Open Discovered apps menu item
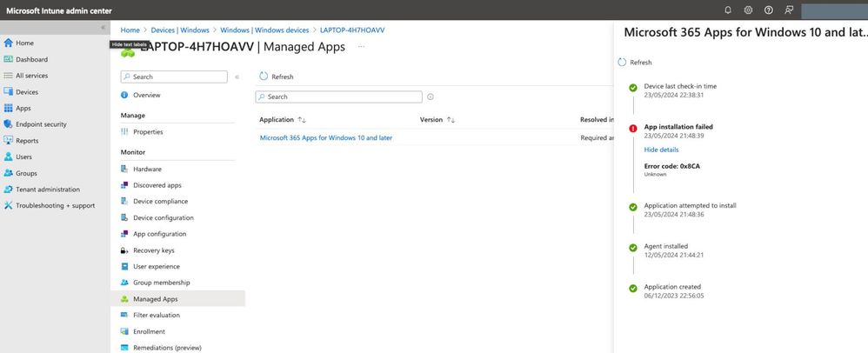This screenshot has width=868, height=353. [157, 185]
